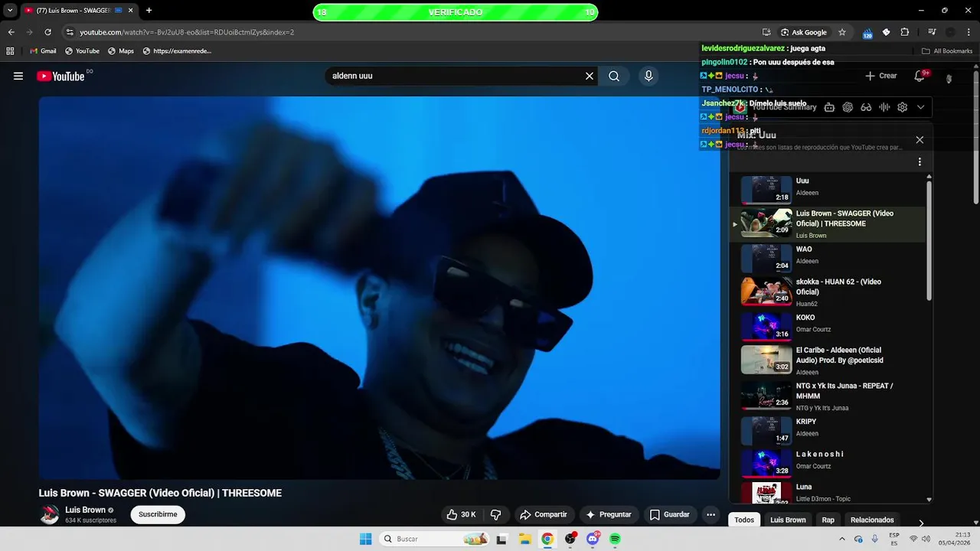Screen dimensions: 980x551
Task: Open Chrome media controls icon
Action: [x=932, y=32]
